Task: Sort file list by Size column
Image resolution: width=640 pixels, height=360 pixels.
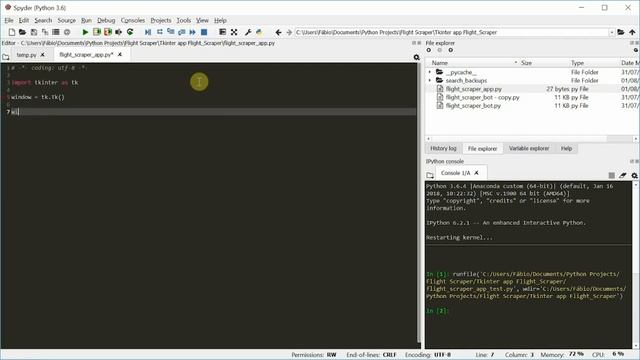Action: [527, 63]
